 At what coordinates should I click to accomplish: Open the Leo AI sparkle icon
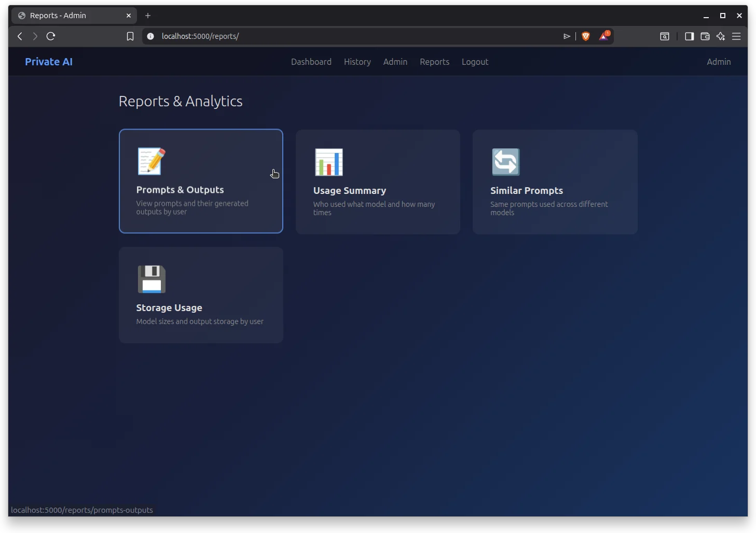721,36
